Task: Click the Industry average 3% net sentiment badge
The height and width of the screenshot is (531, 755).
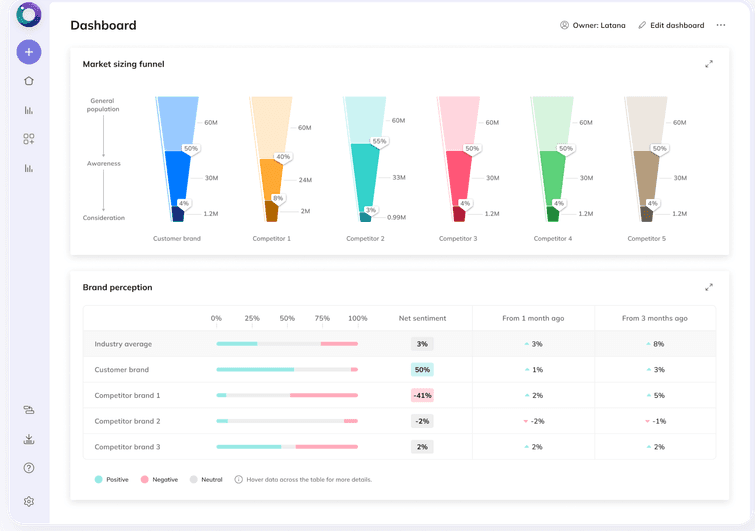Action: 422,344
